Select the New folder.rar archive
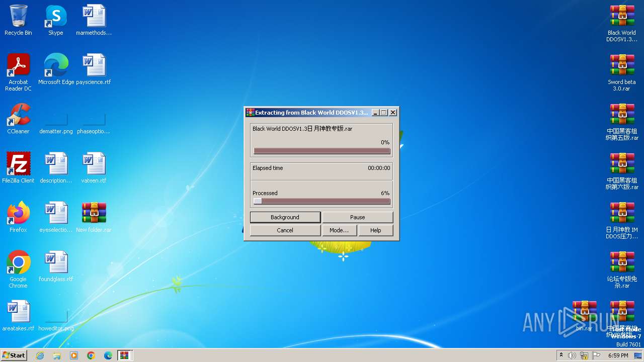 point(94,217)
